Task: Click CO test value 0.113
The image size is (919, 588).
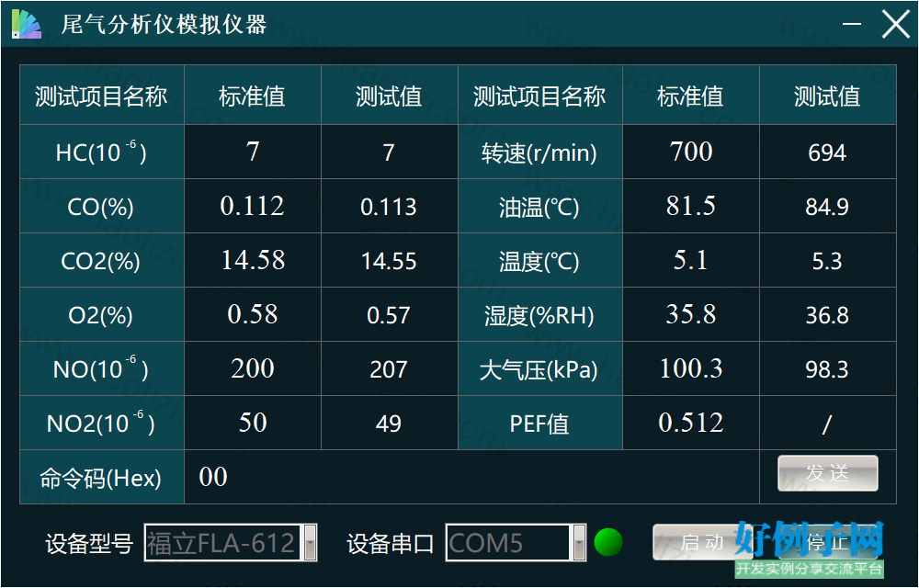Action: (389, 206)
